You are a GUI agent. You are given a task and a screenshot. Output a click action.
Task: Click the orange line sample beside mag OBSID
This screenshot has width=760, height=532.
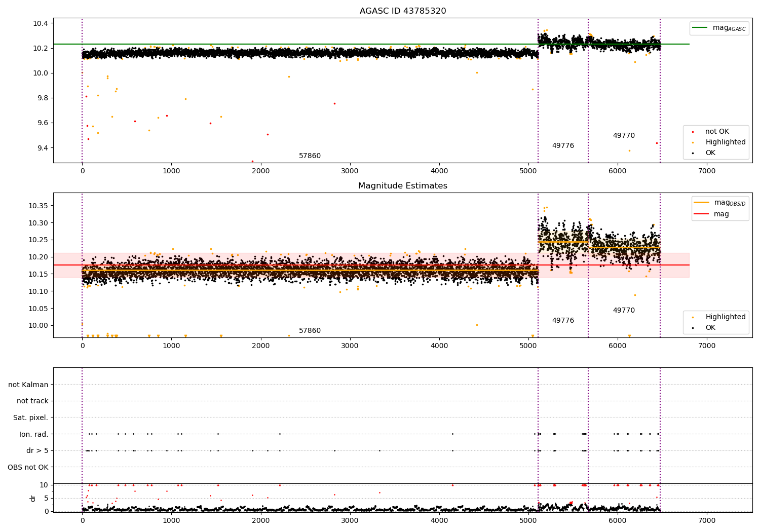coord(702,203)
